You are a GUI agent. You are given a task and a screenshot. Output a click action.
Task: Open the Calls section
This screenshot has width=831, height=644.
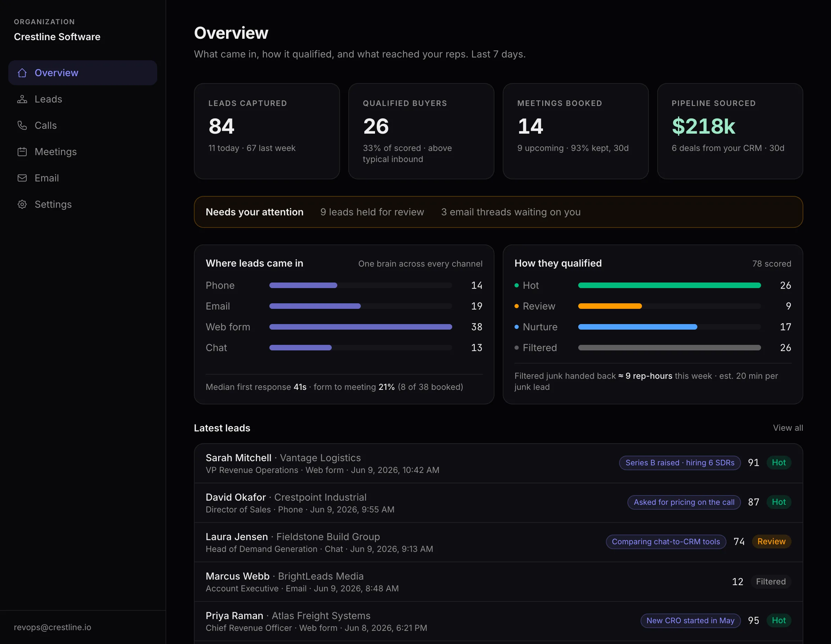82,125
